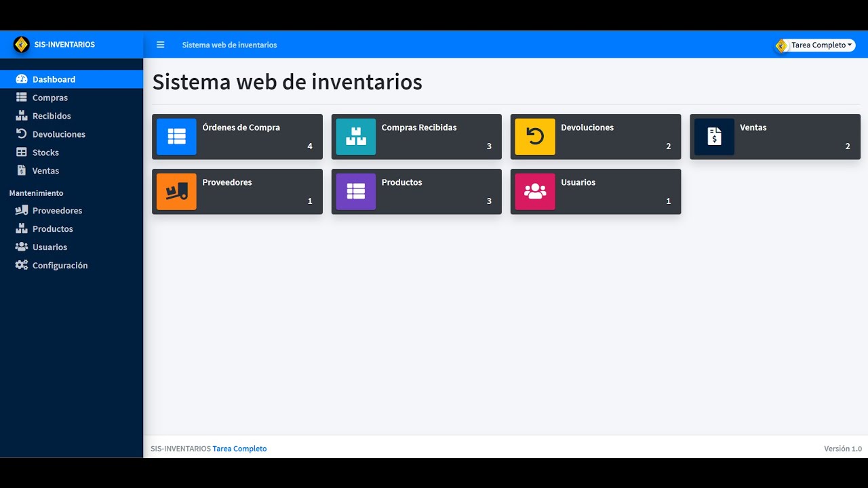The image size is (868, 488).
Task: Click the Compras Recibidas card title
Action: coord(419,127)
